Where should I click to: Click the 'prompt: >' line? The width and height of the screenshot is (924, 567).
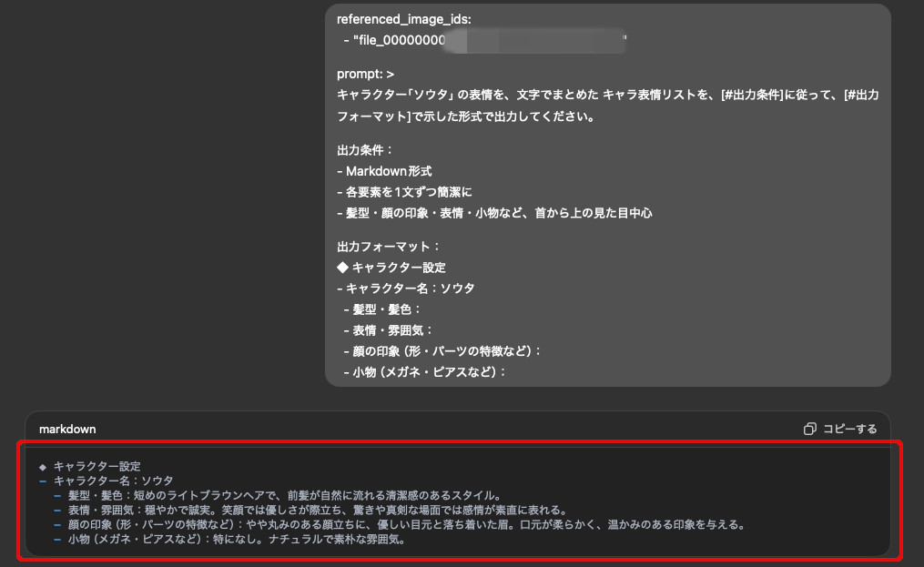[365, 74]
